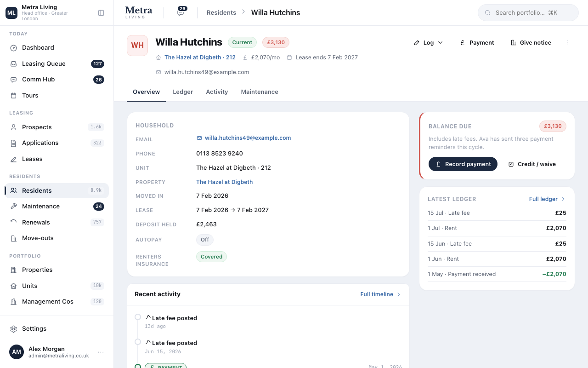Click the 15 Jul · Late fee row
The height and width of the screenshot is (368, 588).
tap(497, 213)
